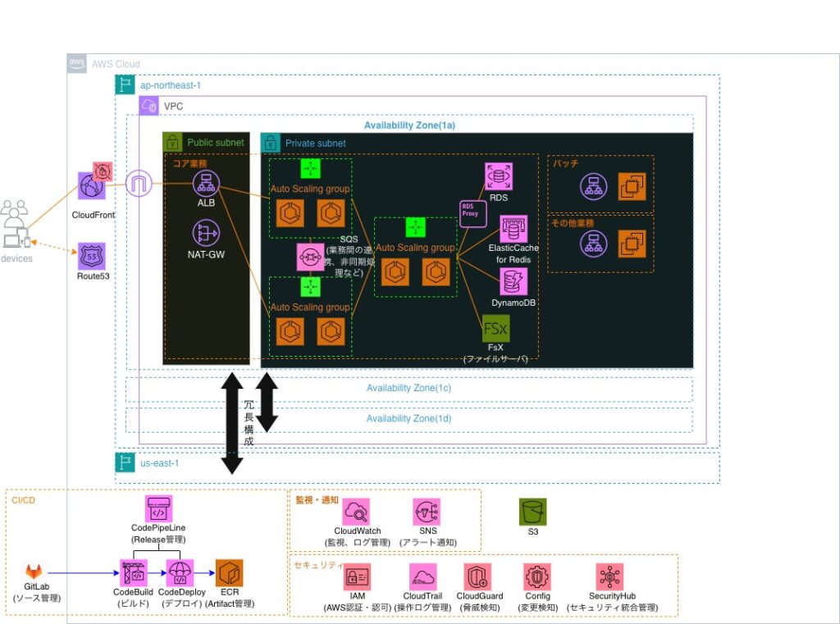Click the DynamoDB icon
Viewport: 840px width, 624px height.
[x=514, y=282]
